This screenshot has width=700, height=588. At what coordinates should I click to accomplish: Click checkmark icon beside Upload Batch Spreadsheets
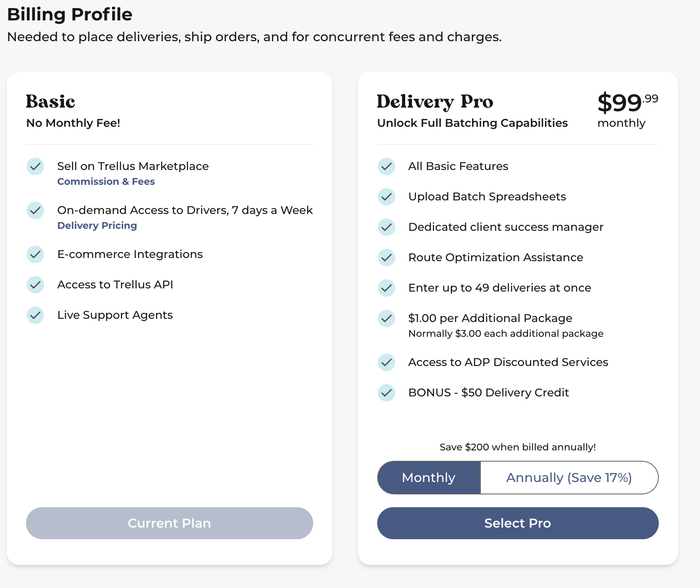[386, 197]
